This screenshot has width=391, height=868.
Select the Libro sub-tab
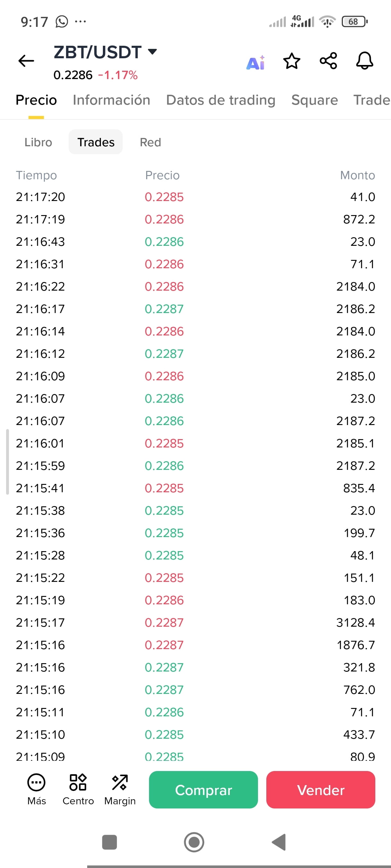pos(38,142)
